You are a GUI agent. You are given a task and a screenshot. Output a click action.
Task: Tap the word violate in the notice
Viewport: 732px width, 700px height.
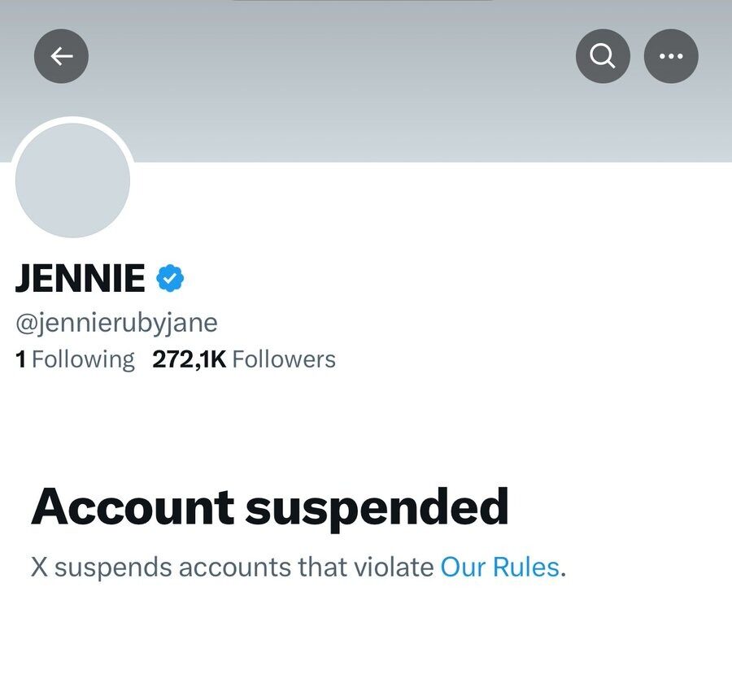point(394,567)
